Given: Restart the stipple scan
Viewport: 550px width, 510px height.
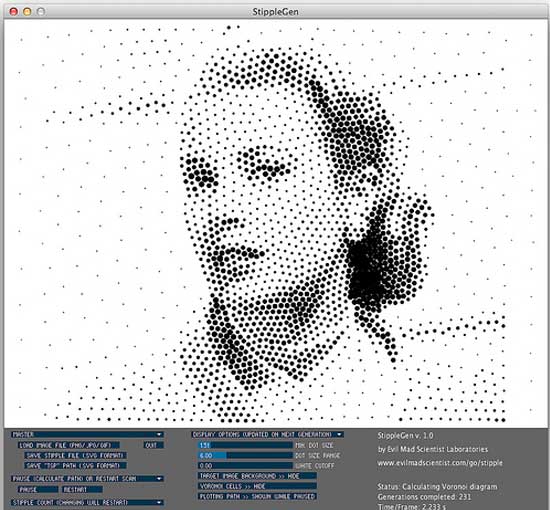Looking at the screenshot, I should pyautogui.click(x=82, y=489).
